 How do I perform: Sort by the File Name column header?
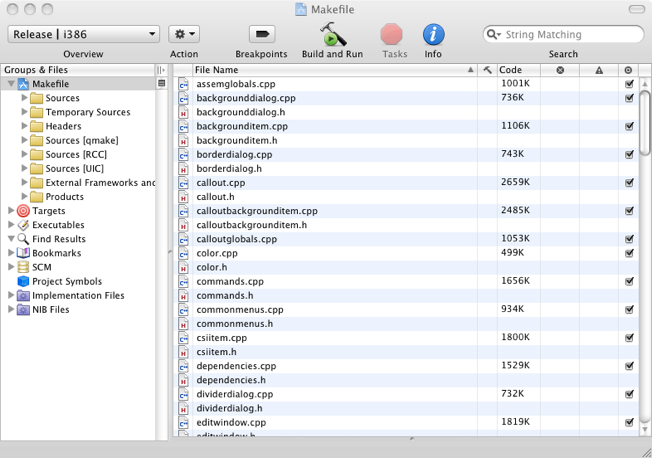330,70
